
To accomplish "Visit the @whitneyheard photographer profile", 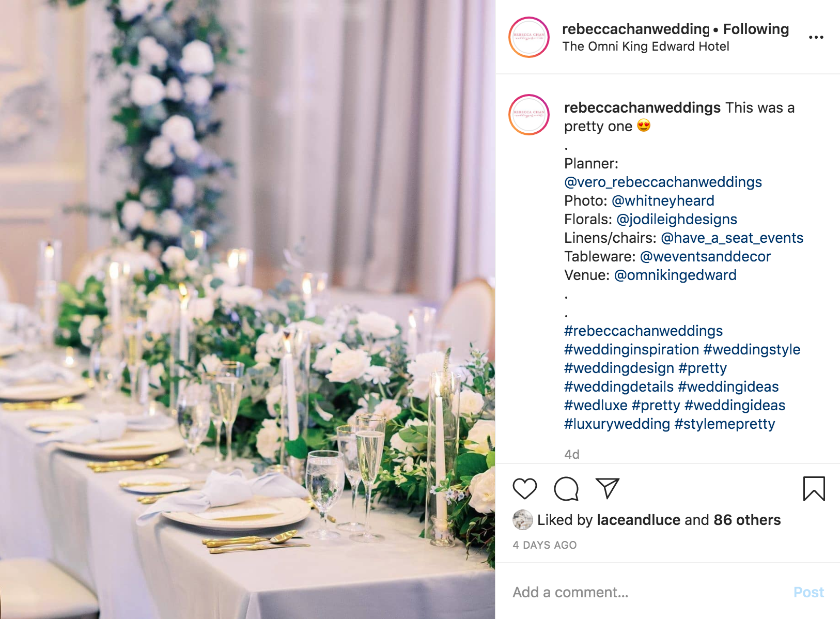I will pyautogui.click(x=663, y=200).
